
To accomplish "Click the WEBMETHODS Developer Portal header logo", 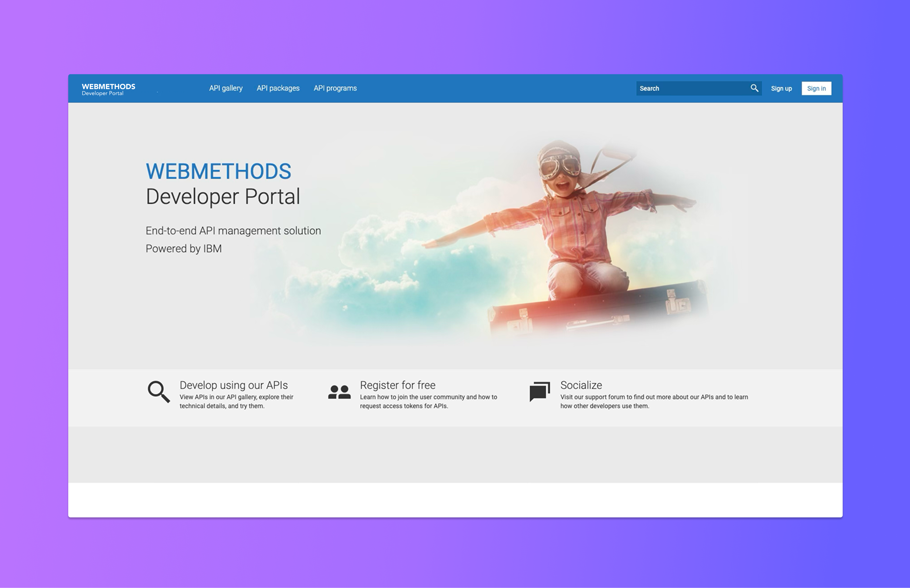I will coord(109,89).
